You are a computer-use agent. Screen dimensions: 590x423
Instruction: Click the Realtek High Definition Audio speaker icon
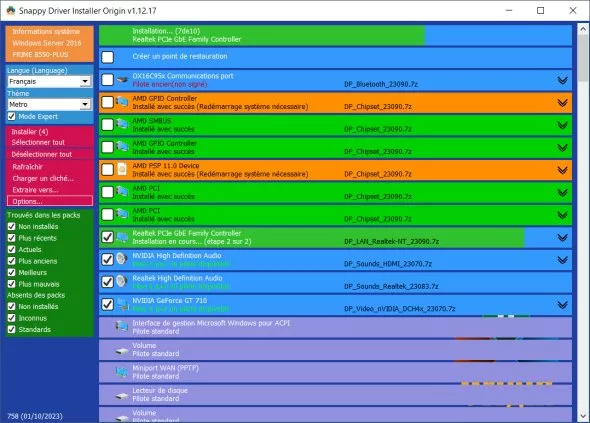[122, 281]
